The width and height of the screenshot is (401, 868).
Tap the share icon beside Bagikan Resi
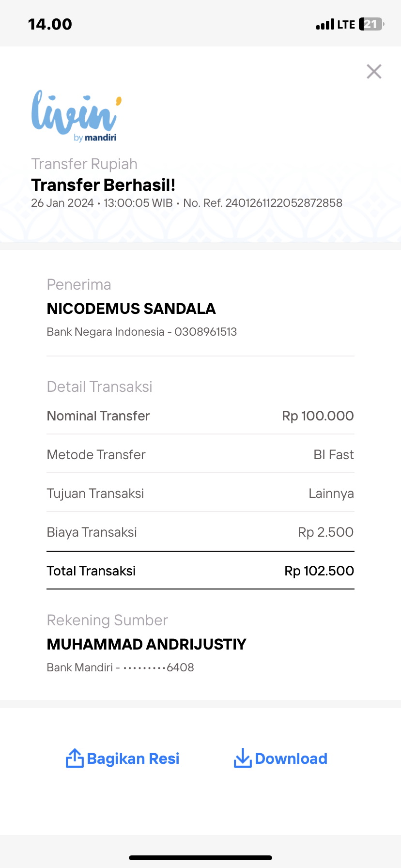75,758
